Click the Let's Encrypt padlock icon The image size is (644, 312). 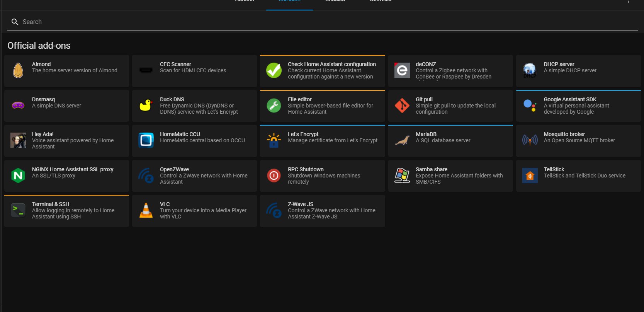274,140
